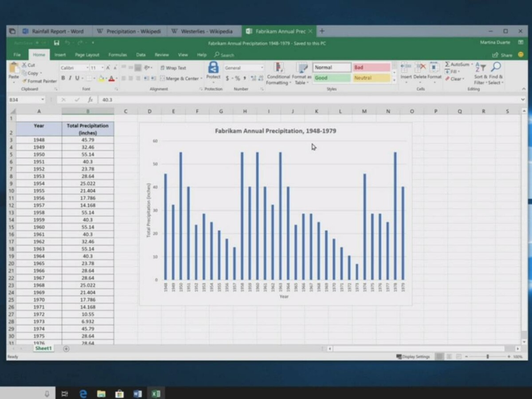The image size is (532, 399).
Task: Apply the Bad cell style
Action: [x=372, y=67]
